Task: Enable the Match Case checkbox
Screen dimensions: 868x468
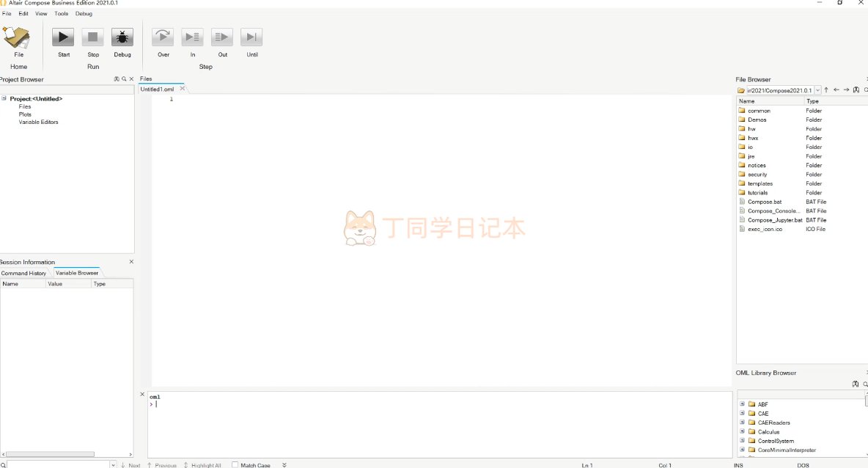Action: coord(235,464)
